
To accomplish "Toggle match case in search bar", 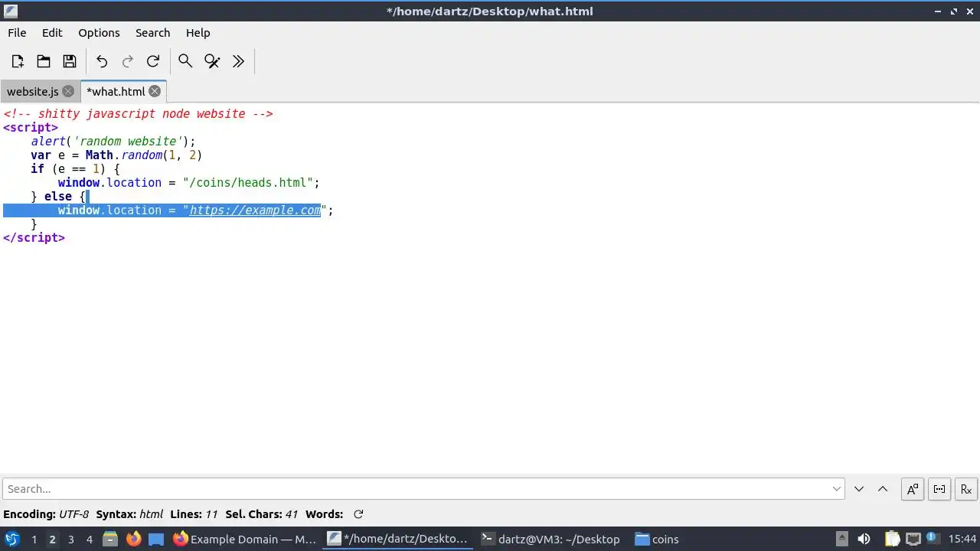I will (913, 489).
